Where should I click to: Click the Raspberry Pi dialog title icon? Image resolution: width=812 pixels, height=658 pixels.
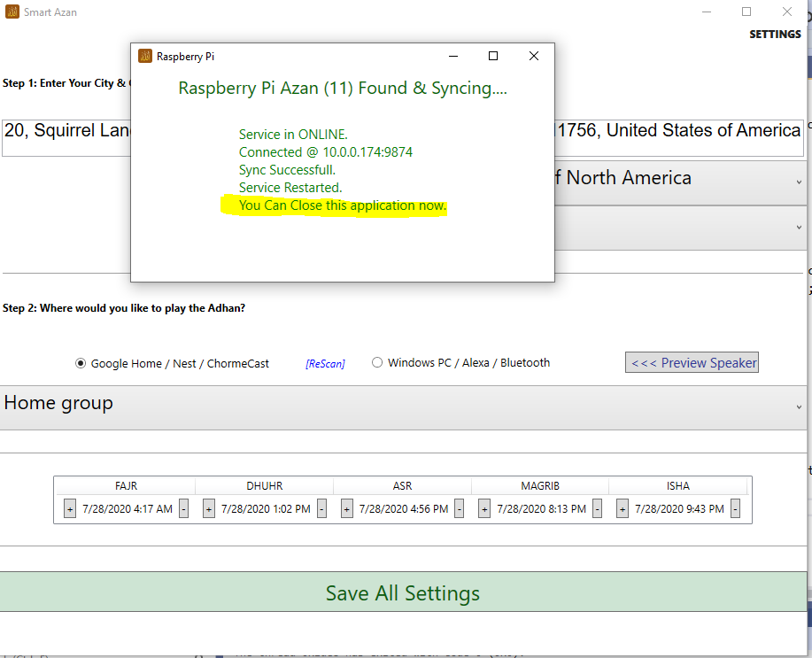[145, 56]
